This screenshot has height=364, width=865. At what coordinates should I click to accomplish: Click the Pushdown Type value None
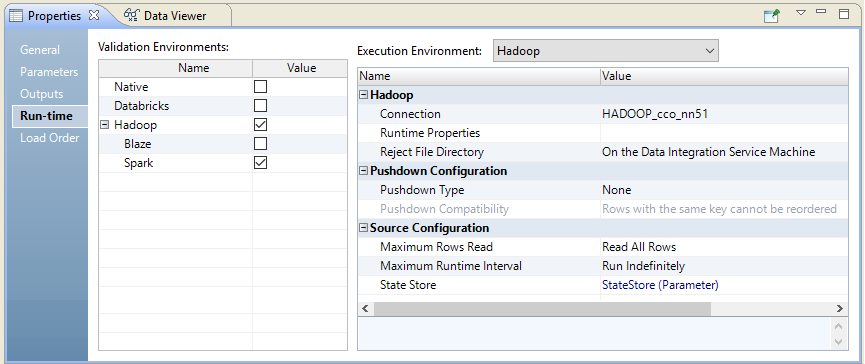point(616,190)
